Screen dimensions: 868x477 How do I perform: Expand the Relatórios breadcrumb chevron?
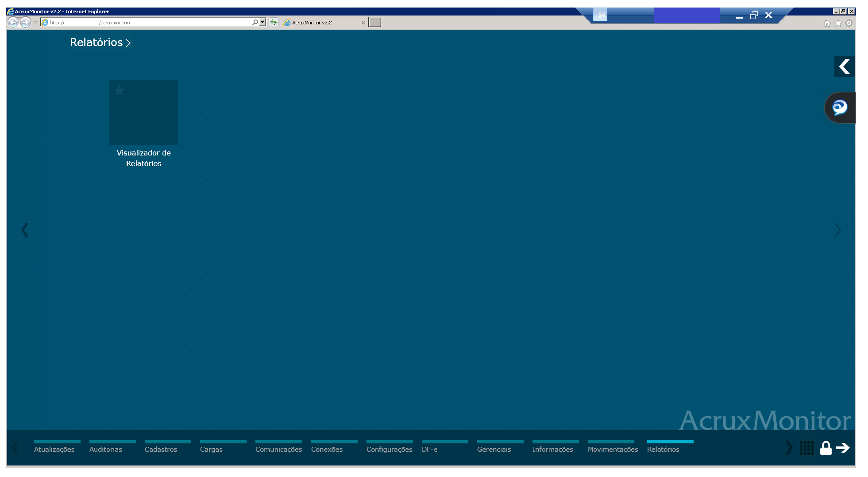pyautogui.click(x=128, y=43)
